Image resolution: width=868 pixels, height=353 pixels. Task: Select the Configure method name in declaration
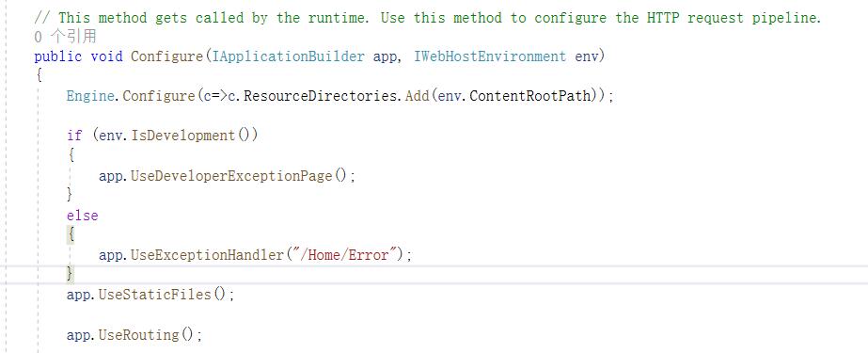pyautogui.click(x=167, y=56)
